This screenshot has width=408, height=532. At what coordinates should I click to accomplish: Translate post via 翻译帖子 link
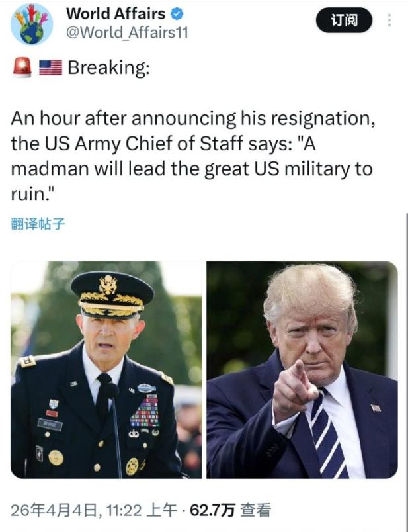pyautogui.click(x=38, y=224)
